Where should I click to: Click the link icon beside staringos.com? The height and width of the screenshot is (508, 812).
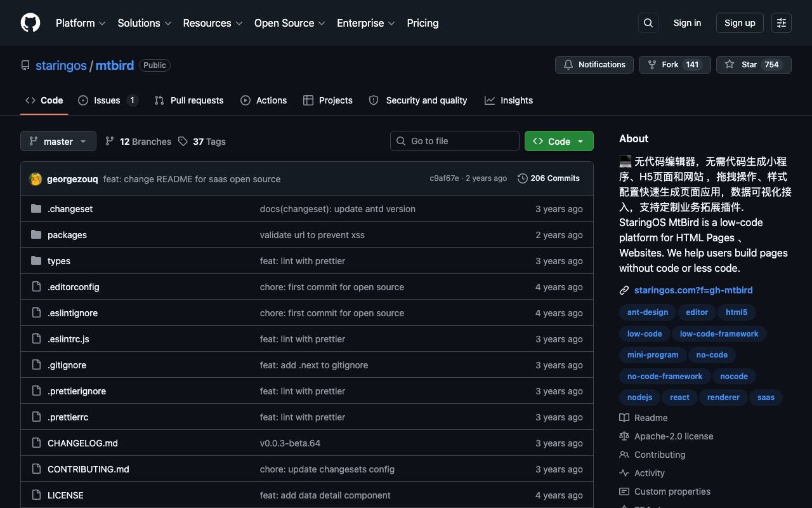click(624, 290)
